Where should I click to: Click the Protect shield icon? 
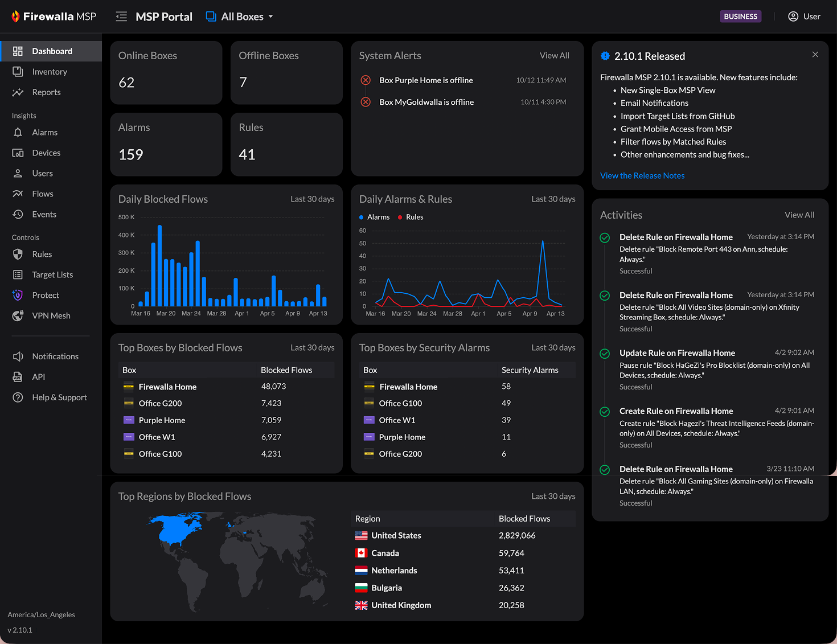pyautogui.click(x=18, y=296)
